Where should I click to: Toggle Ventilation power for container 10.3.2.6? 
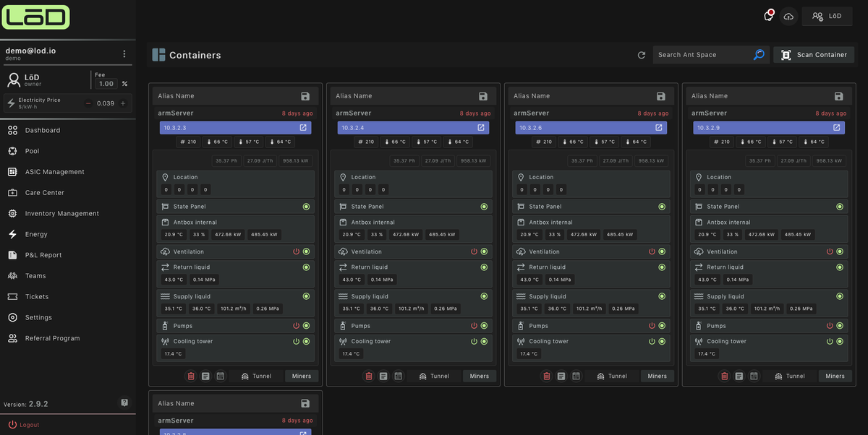pyautogui.click(x=652, y=251)
